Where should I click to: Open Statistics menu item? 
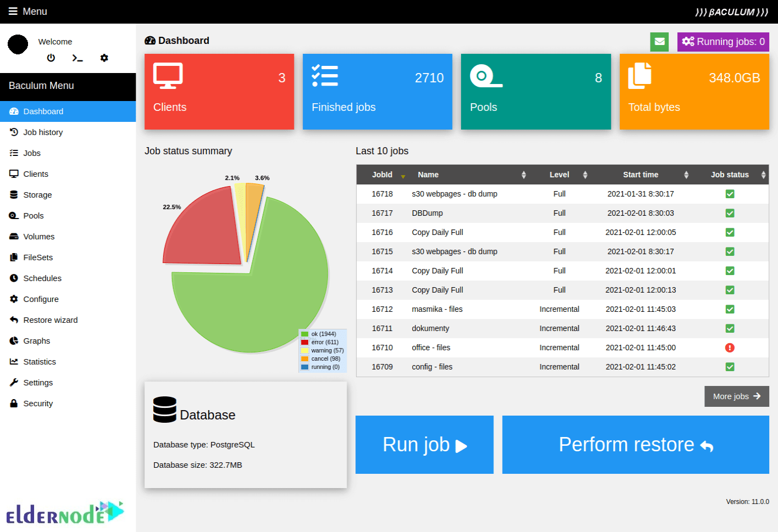(68, 362)
